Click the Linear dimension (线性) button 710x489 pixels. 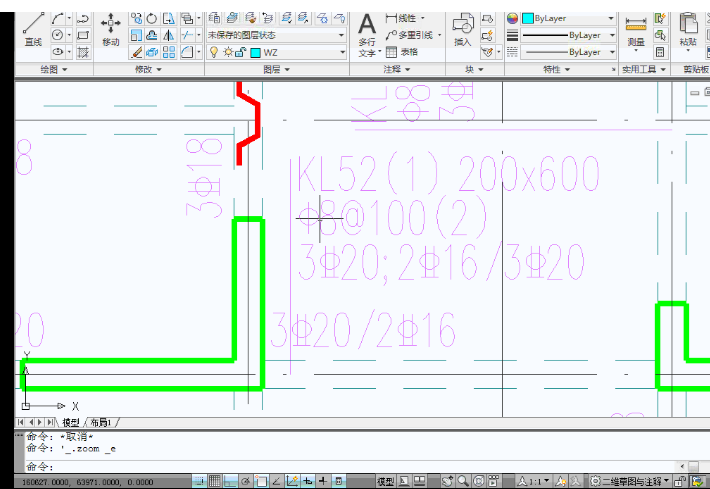[405, 18]
